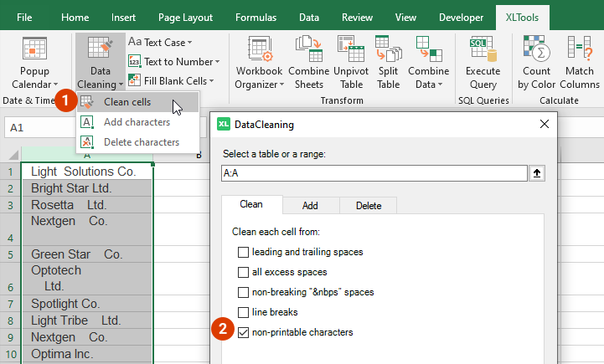This screenshot has width=604, height=364.
Task: Expand the Workbook Organizer dropdown arrow
Action: coord(281,85)
